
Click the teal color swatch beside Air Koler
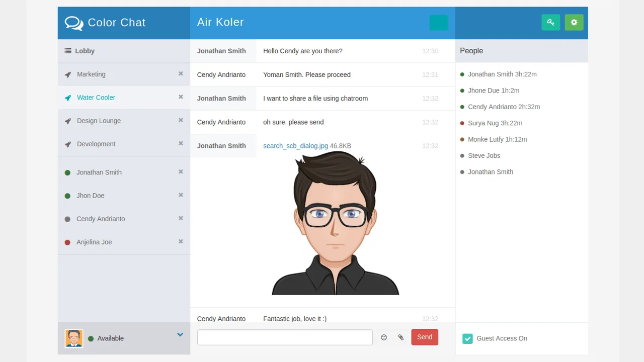click(x=438, y=22)
